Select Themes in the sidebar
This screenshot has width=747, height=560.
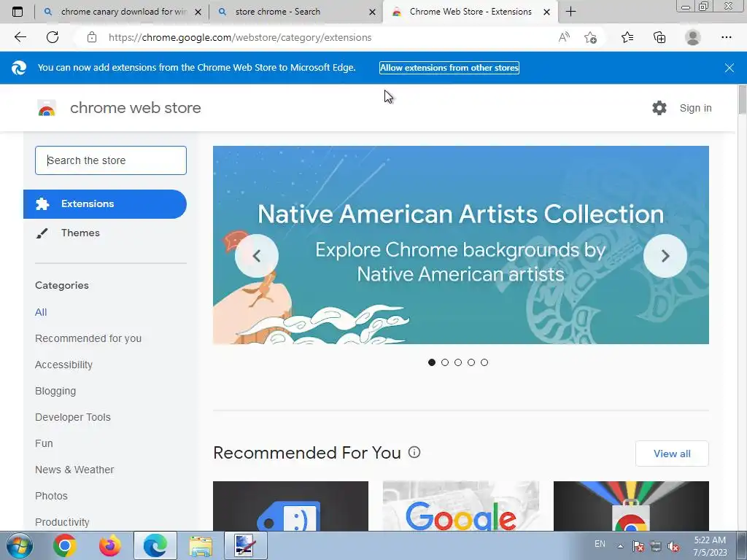(x=80, y=233)
